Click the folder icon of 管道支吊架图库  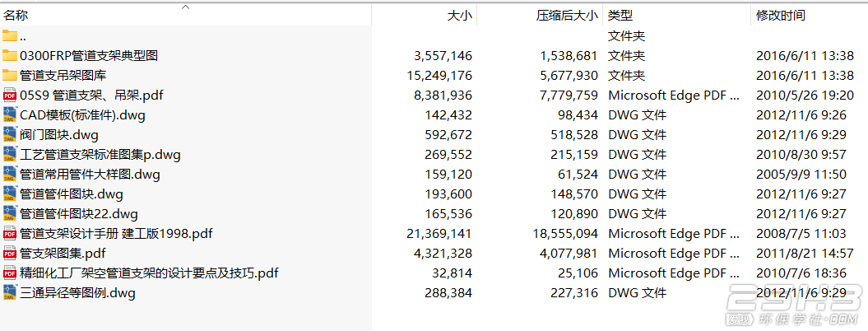tap(10, 75)
